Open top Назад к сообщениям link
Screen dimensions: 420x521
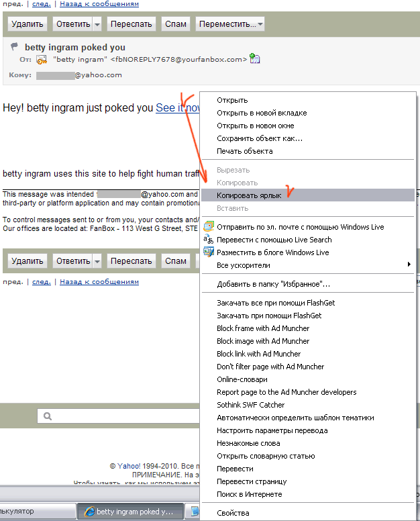pos(99,4)
